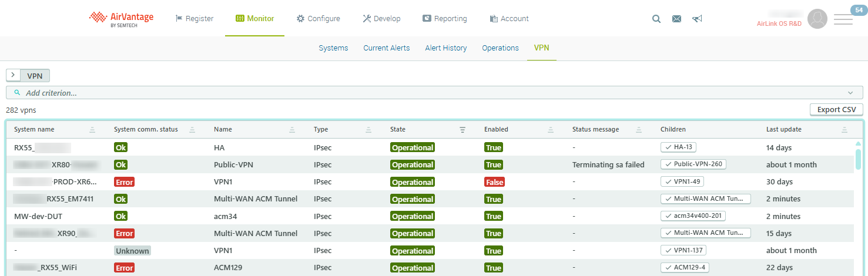Expand the criterion filter dropdown arrow
The image size is (868, 276).
click(850, 93)
